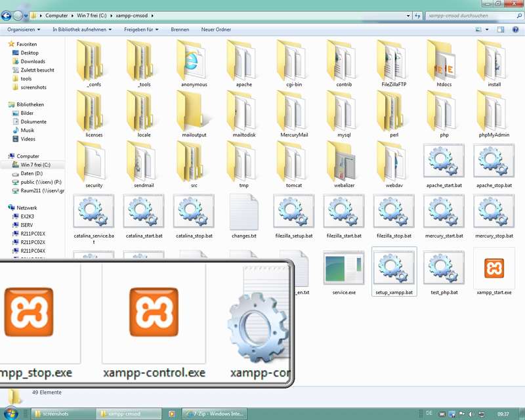Toggle the preview pane button
This screenshot has height=420, width=525.
click(501, 30)
